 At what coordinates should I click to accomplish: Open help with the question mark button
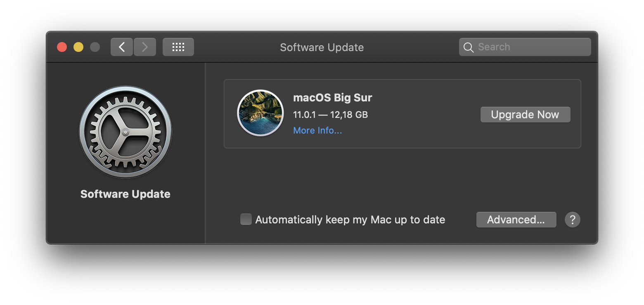573,220
